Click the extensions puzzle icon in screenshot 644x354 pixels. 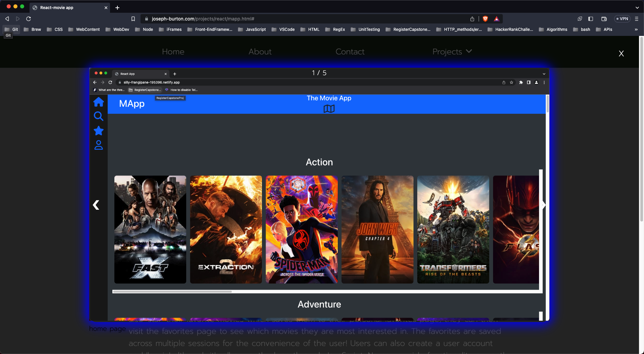pos(521,83)
